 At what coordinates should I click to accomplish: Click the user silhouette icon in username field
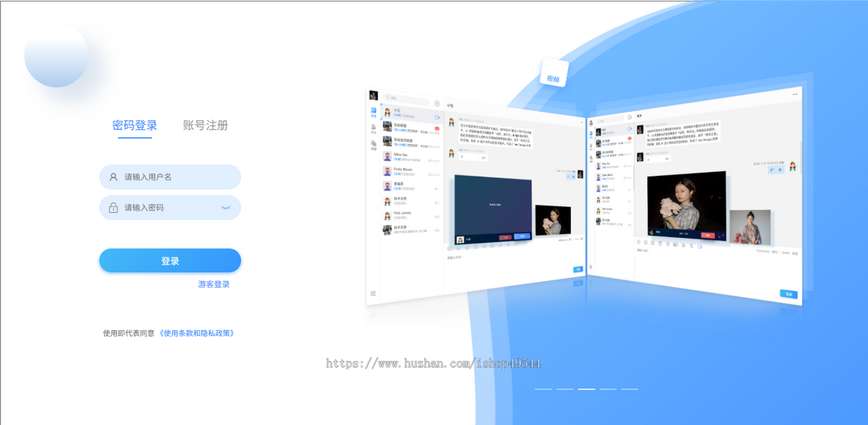click(114, 177)
